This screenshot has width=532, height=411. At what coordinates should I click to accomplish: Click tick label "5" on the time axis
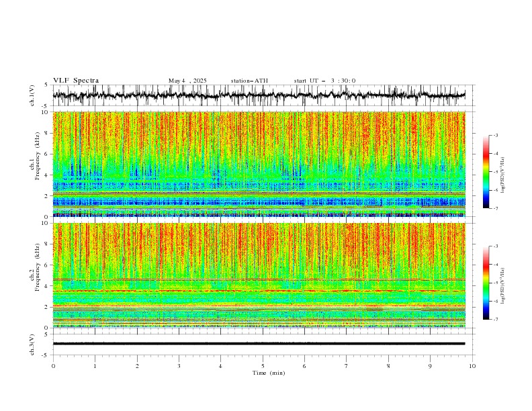pyautogui.click(x=263, y=366)
